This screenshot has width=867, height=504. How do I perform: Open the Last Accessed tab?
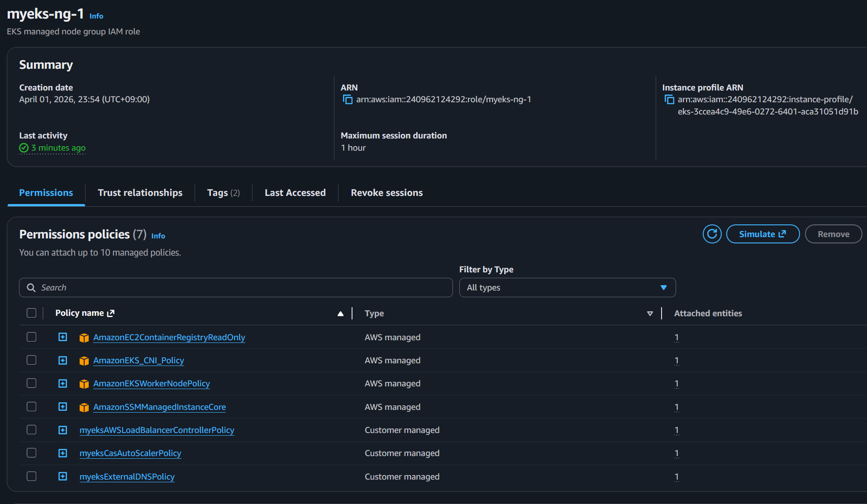pos(295,193)
